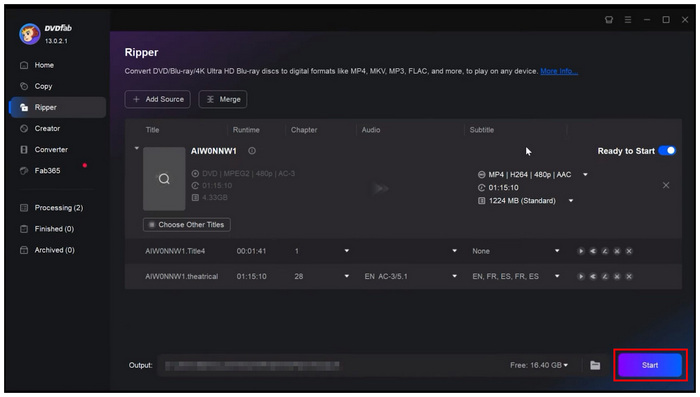Select the AIW0NNW1.Title4 row title
Screen dimensions: 700x397
pyautogui.click(x=175, y=251)
